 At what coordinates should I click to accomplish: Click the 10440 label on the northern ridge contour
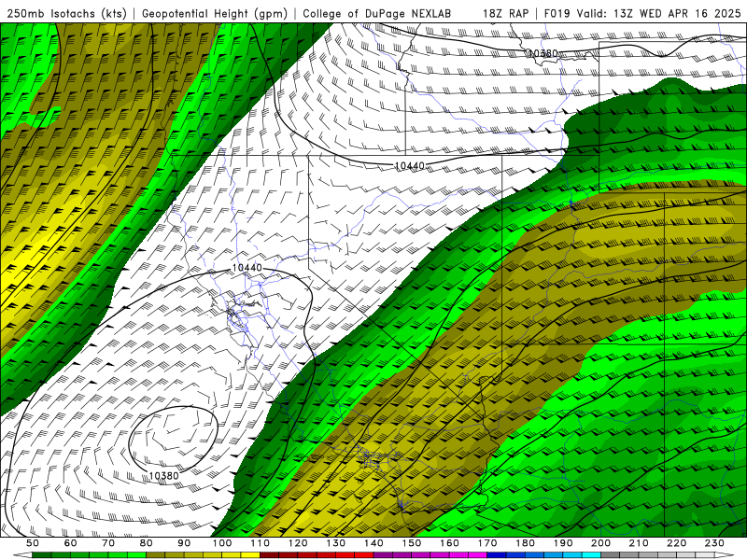point(410,166)
